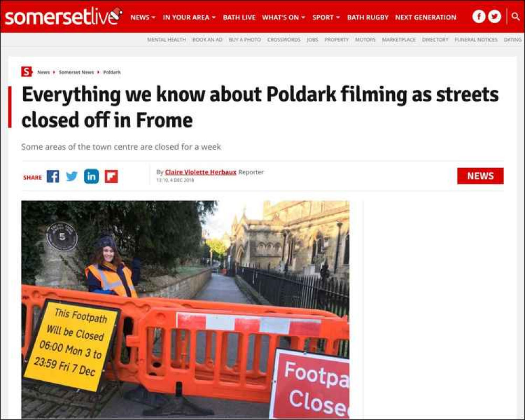
Task: Open the Bath Live menu item
Action: [239, 17]
